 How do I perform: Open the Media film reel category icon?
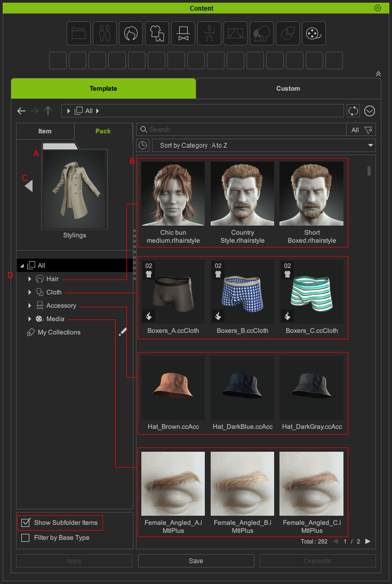(x=314, y=34)
